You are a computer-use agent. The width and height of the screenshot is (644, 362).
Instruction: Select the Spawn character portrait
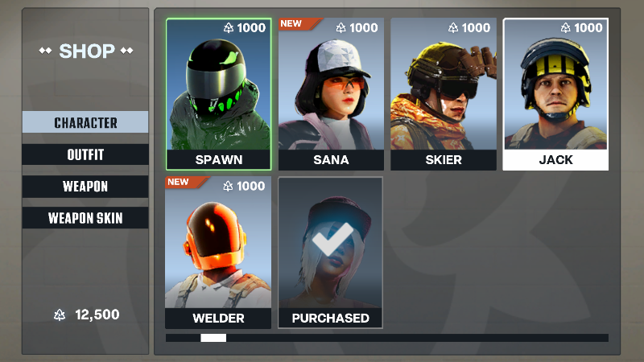(x=218, y=84)
